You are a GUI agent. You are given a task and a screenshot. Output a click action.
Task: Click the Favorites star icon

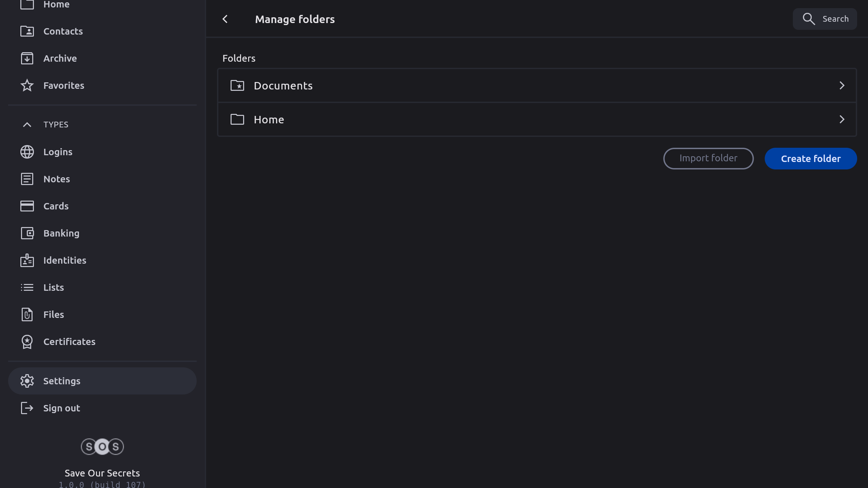click(27, 85)
